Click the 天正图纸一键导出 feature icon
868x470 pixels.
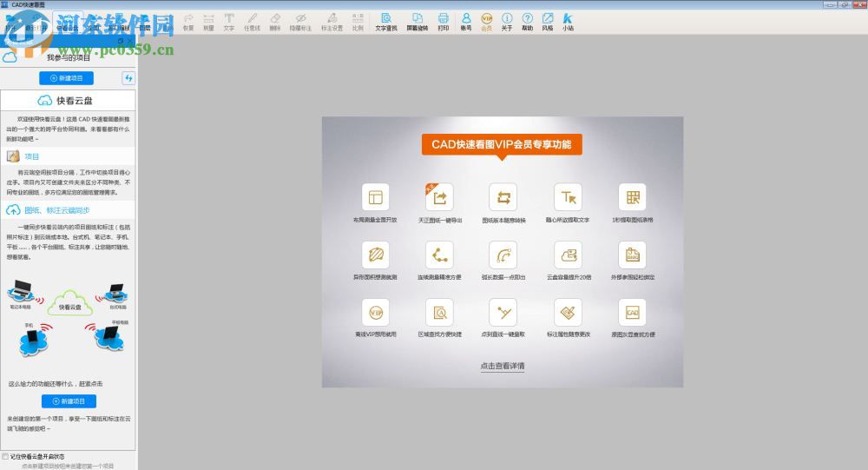[439, 197]
